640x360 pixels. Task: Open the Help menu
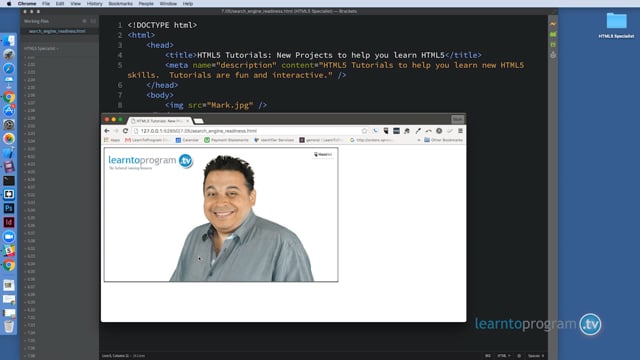pyautogui.click(x=188, y=4)
